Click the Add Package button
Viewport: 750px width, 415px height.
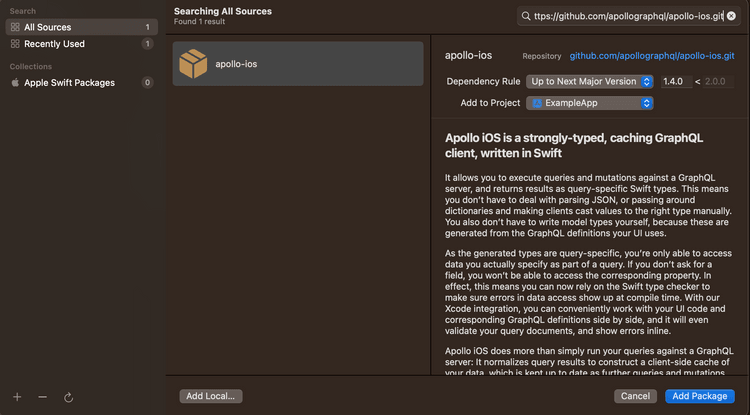click(700, 396)
